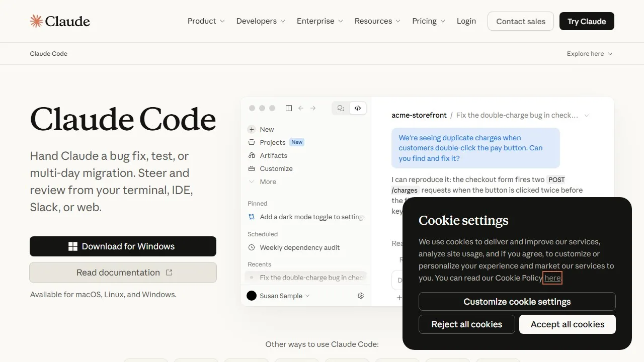Screen dimensions: 644x362
Task: Click Reject all cookies
Action: pyautogui.click(x=467, y=324)
